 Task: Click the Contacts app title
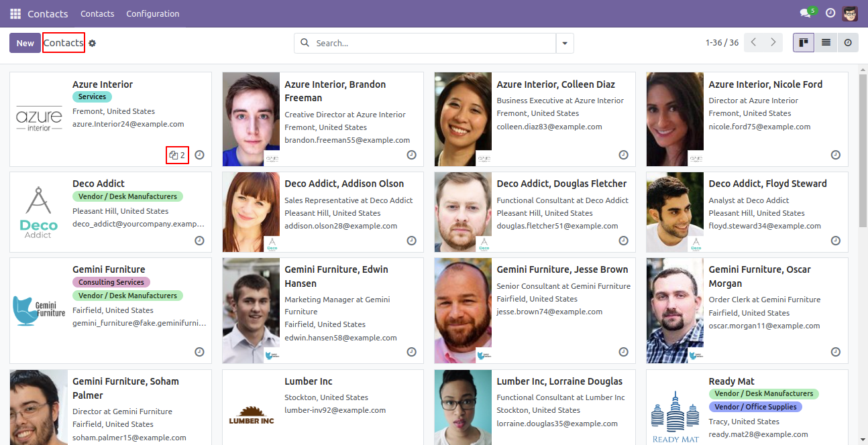click(x=48, y=13)
